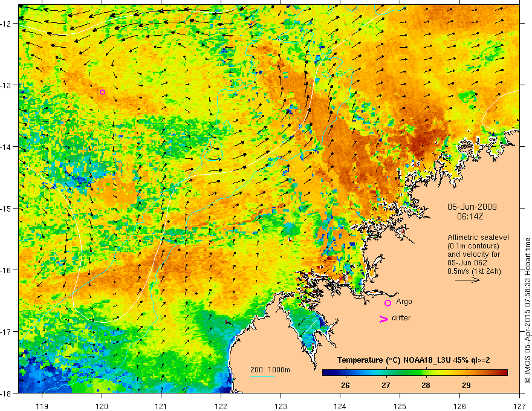Click the magenta Argo circle in the legend

388,303
